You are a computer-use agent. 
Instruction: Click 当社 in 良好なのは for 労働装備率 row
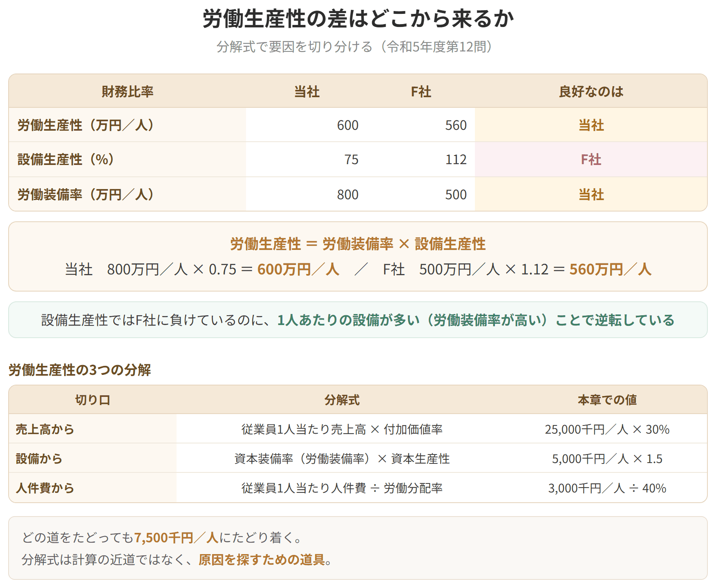(x=591, y=194)
